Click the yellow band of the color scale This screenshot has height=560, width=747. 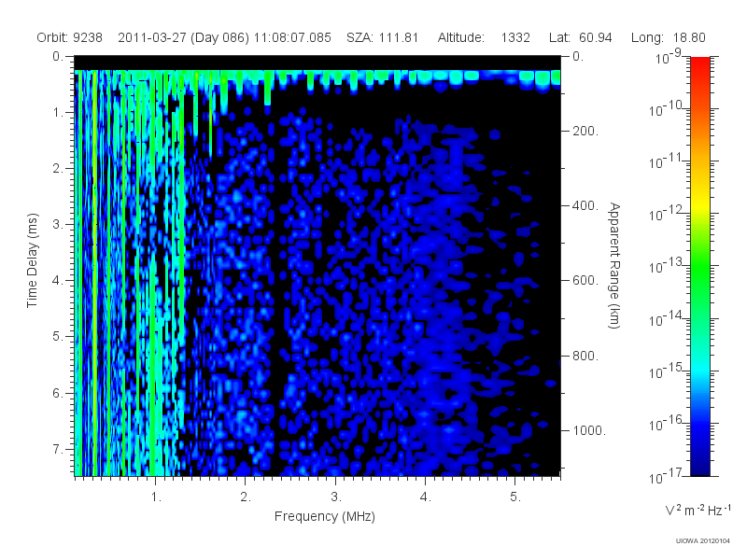point(699,203)
